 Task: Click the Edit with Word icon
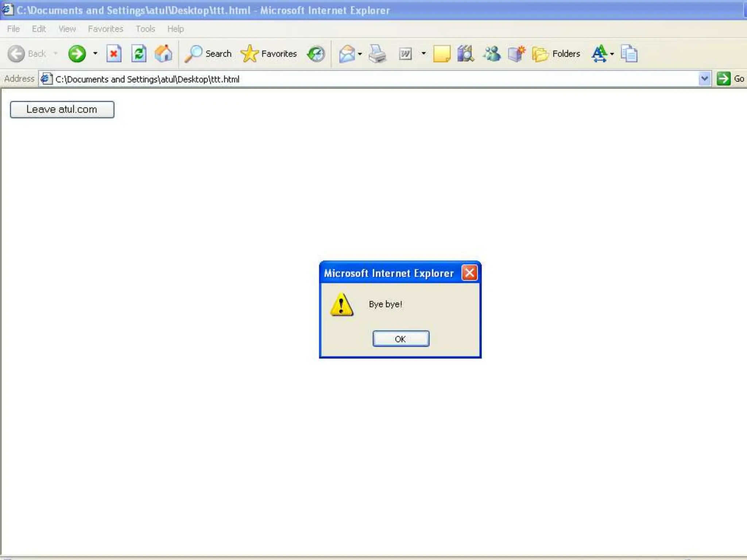click(405, 54)
